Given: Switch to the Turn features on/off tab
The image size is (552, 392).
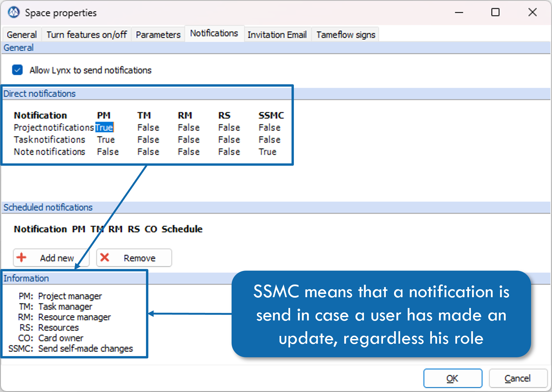Looking at the screenshot, I should [87, 34].
